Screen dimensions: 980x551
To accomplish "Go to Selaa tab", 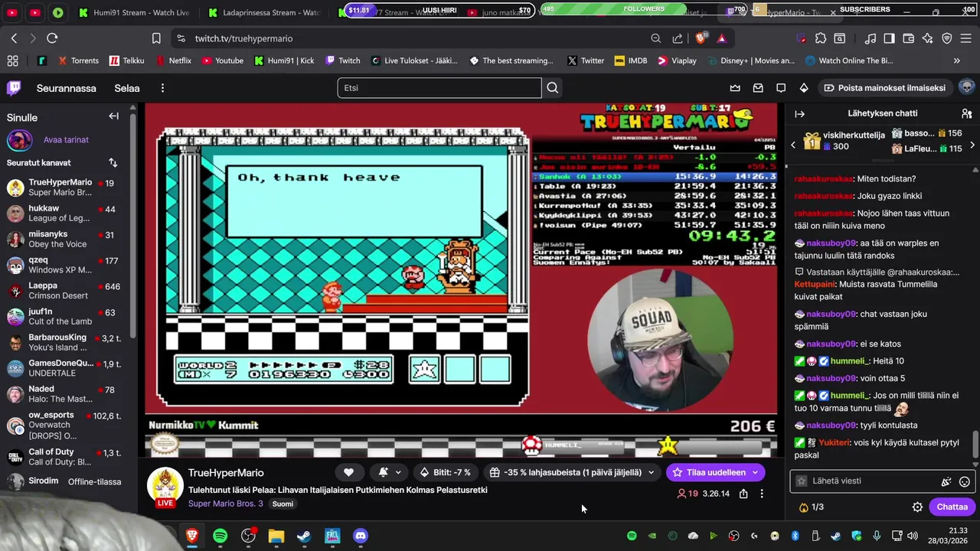I will [127, 88].
